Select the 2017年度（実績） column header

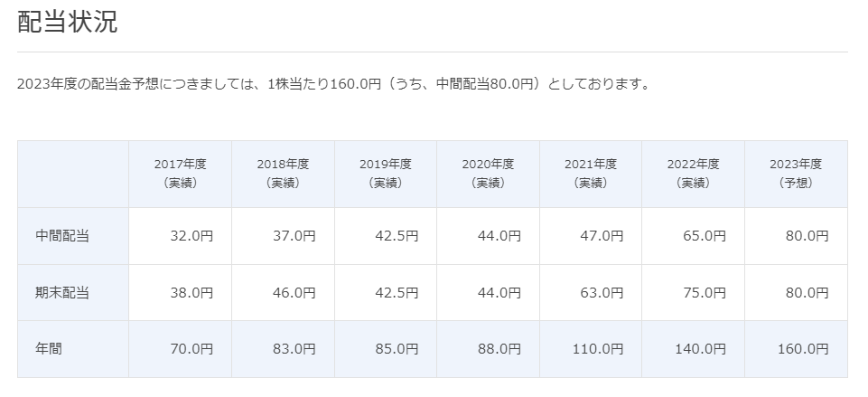(x=180, y=173)
